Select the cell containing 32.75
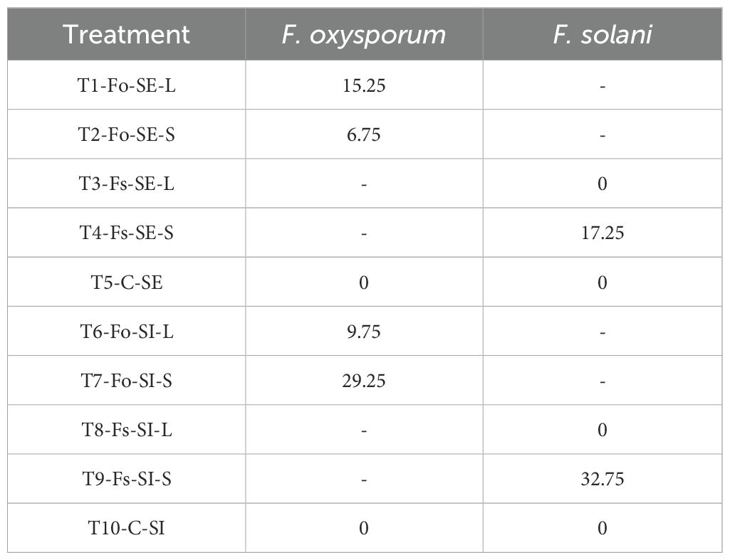Image resolution: width=730 pixels, height=560 pixels. point(602,479)
